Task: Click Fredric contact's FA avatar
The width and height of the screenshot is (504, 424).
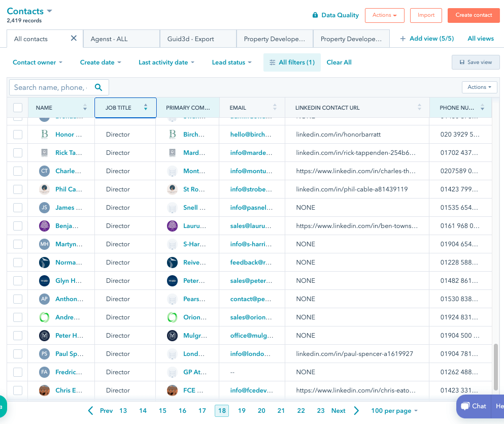Action: point(44,372)
